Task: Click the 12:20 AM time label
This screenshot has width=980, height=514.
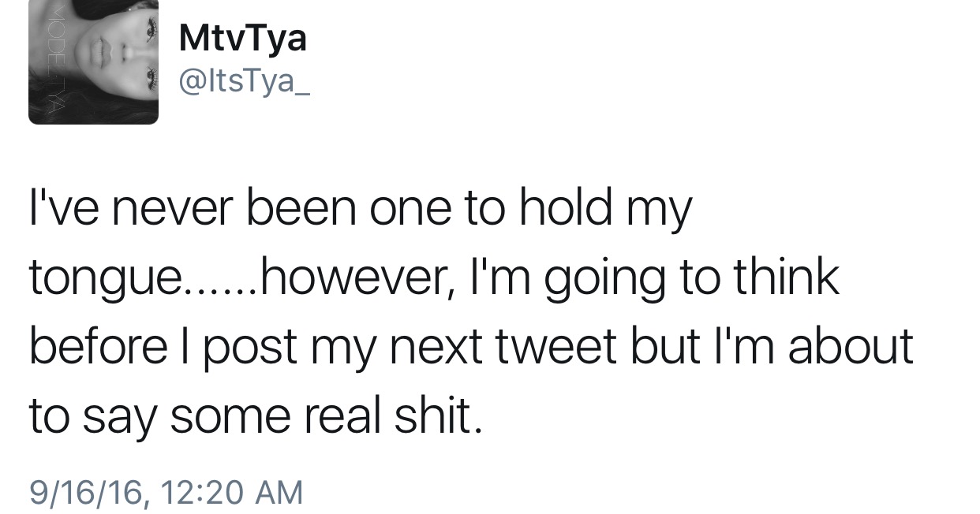Action: coord(231,492)
